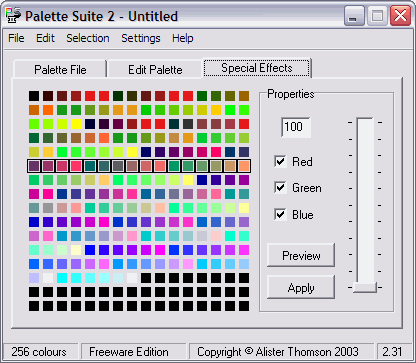
Task: Open the File menu
Action: click(16, 38)
